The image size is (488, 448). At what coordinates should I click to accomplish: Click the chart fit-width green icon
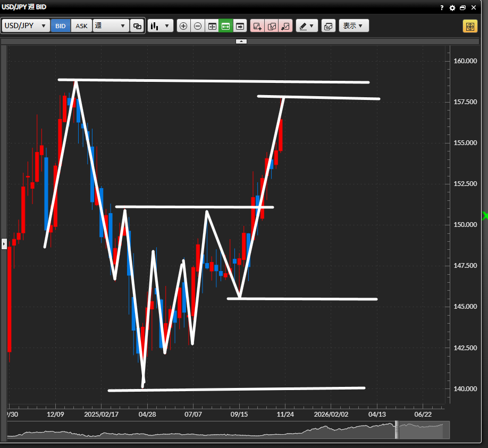[x=226, y=26]
